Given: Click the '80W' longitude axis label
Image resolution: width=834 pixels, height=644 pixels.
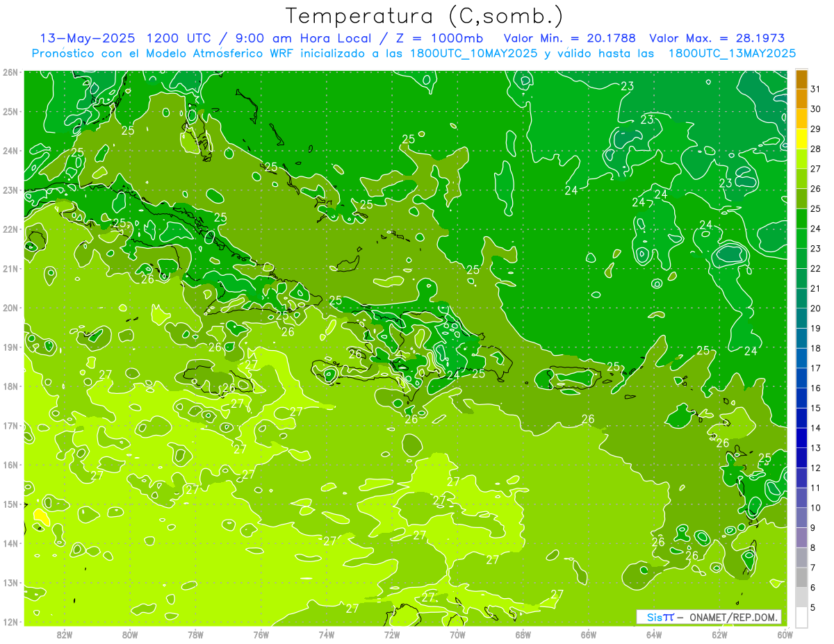Looking at the screenshot, I should [129, 634].
